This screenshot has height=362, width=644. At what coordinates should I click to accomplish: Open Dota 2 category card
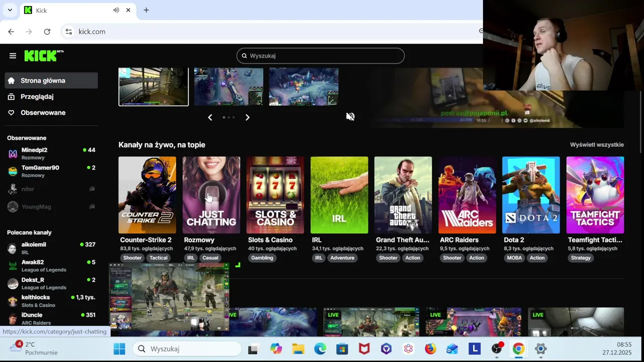tap(531, 195)
